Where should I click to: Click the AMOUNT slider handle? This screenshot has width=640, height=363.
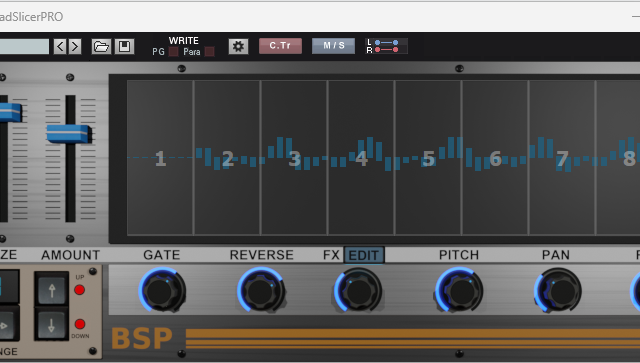pyautogui.click(x=69, y=134)
